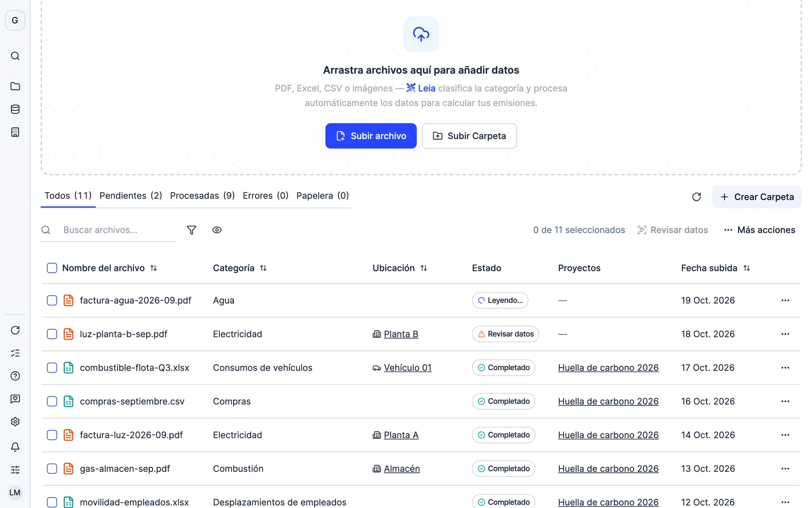Click the cloud upload icon
812x508 pixels.
(x=421, y=34)
